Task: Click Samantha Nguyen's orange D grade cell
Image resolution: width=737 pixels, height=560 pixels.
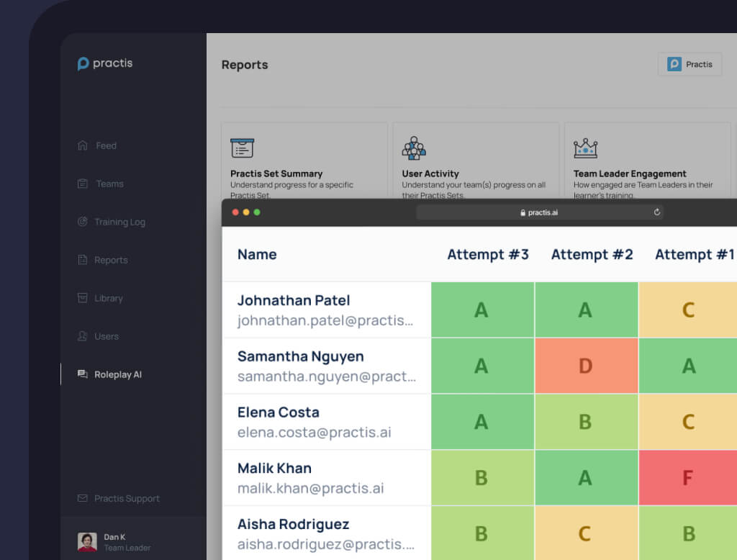Action: [585, 366]
